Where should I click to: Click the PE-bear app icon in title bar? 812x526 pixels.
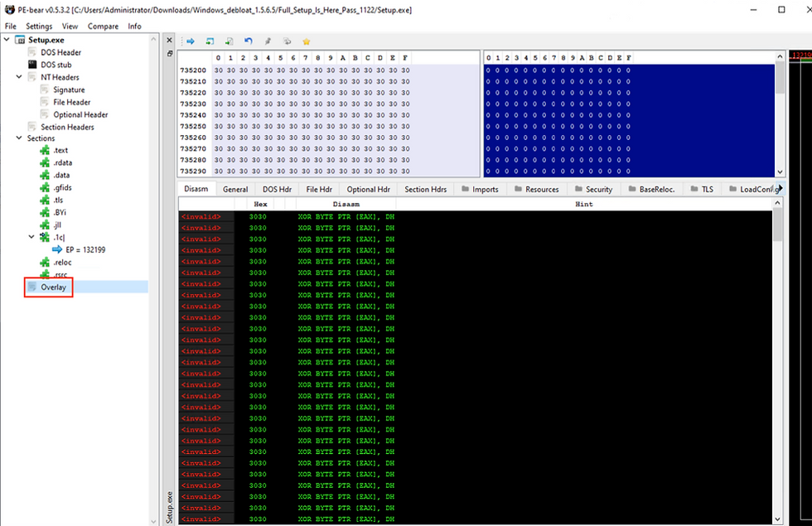9,10
